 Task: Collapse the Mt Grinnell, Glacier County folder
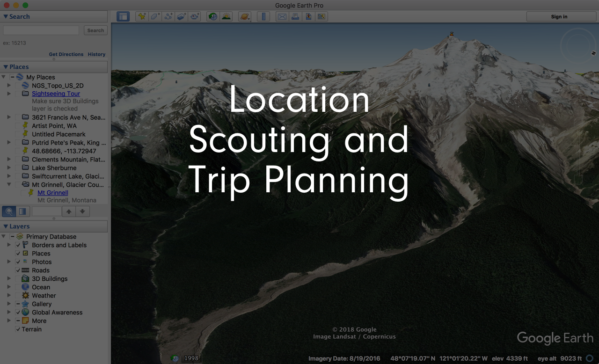click(x=9, y=185)
